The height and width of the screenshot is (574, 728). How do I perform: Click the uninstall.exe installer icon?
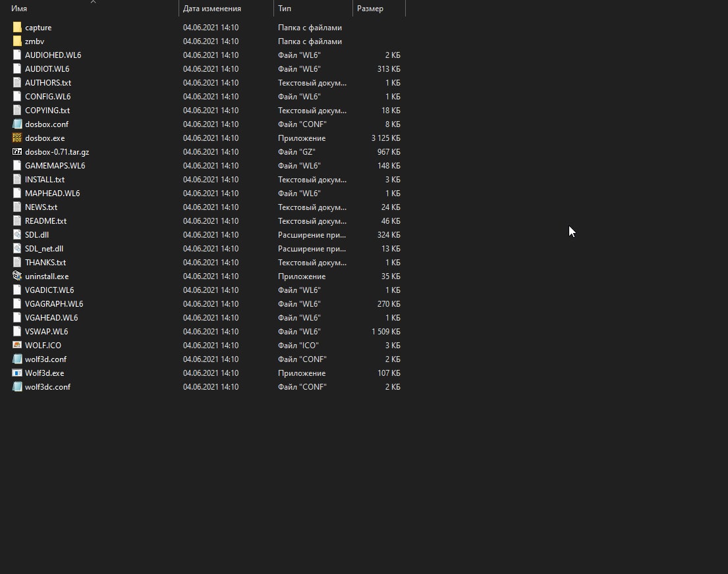click(17, 276)
